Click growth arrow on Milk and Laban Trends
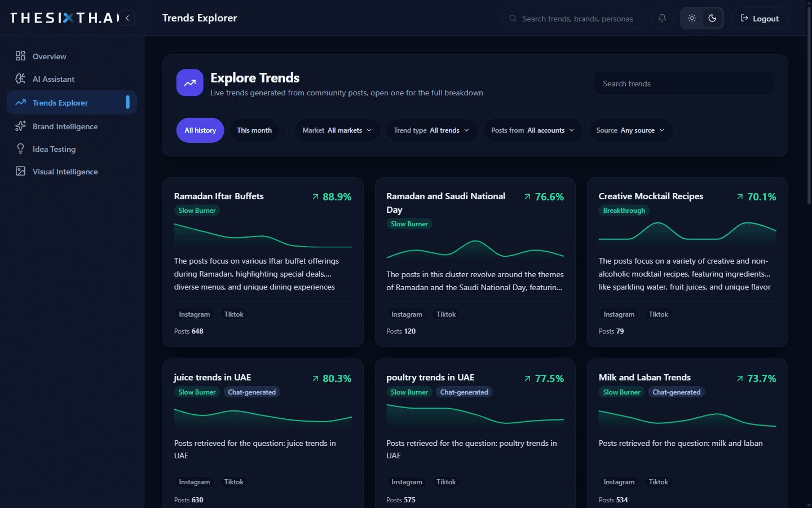Screen dimensions: 812x508 [740, 378]
